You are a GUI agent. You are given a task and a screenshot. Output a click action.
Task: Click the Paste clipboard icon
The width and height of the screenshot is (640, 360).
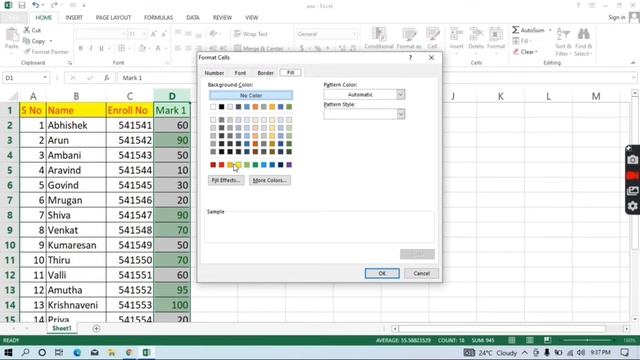pyautogui.click(x=12, y=35)
